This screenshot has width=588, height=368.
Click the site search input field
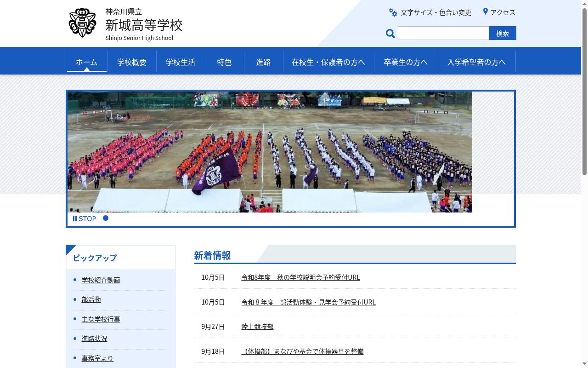[x=443, y=33]
